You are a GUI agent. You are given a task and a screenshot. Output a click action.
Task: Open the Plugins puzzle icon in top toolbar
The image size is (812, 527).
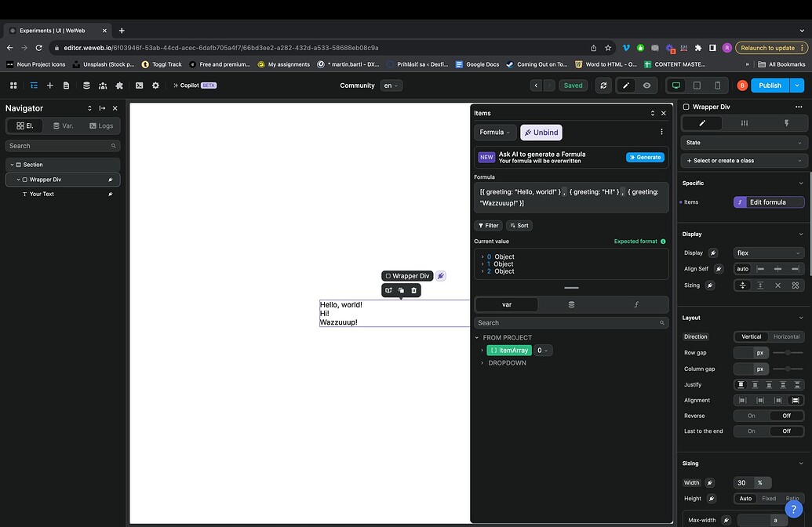[x=119, y=85]
